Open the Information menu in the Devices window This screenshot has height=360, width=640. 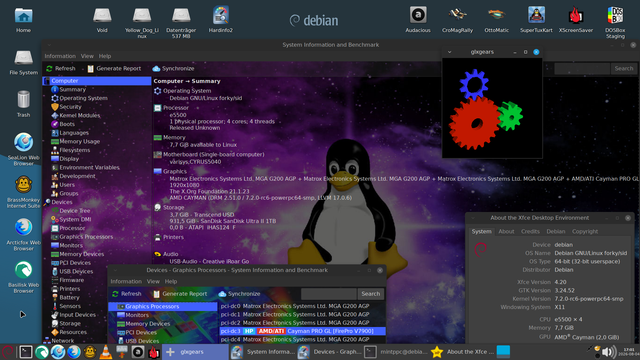coord(126,281)
